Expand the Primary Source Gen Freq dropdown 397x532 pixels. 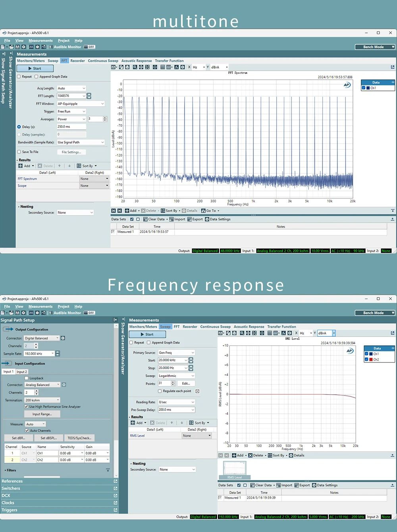(193, 353)
